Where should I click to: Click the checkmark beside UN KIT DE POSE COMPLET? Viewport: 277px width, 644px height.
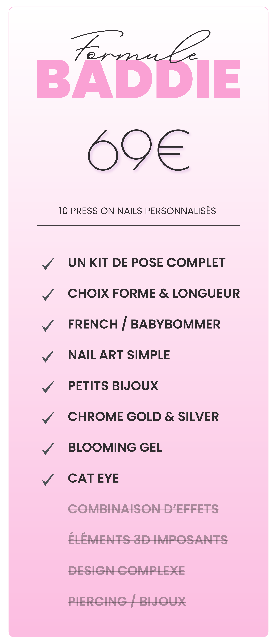click(48, 264)
